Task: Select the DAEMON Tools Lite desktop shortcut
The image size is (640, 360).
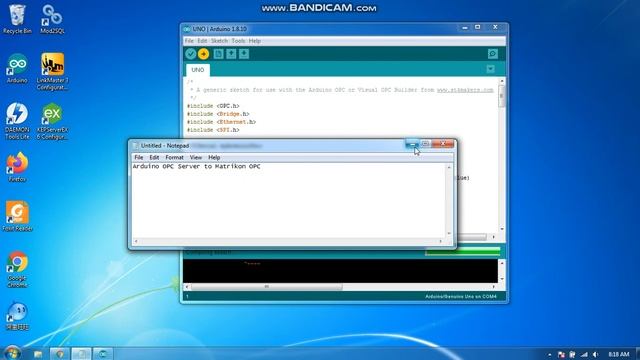Action: click(x=17, y=121)
